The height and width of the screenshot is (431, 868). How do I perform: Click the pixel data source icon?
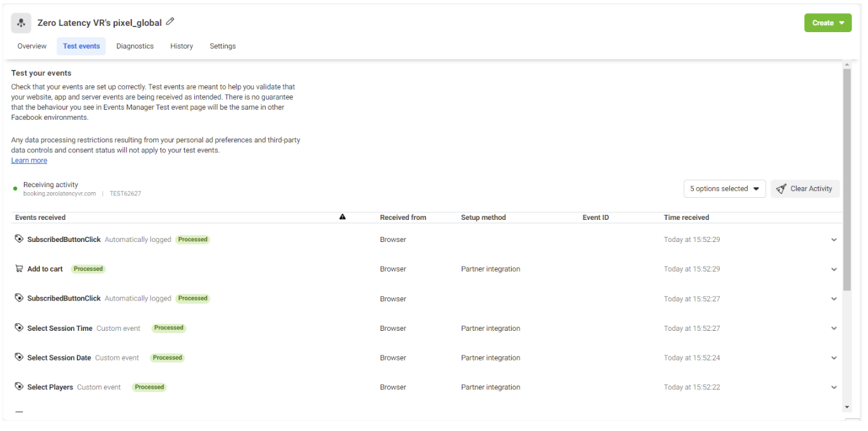[21, 23]
